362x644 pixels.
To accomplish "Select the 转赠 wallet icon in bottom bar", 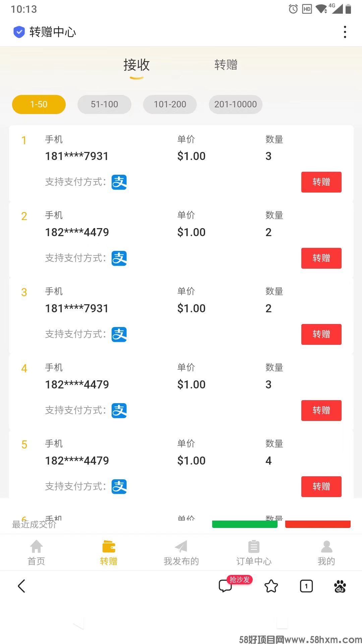I will (109, 547).
